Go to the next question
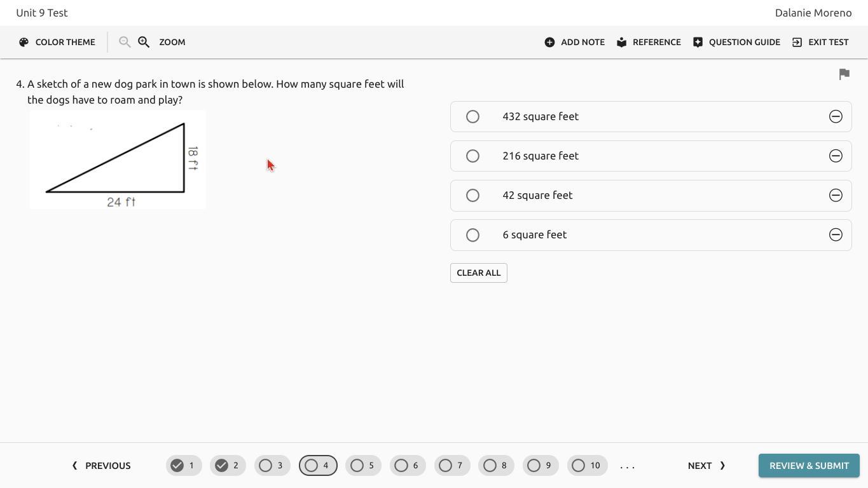The height and width of the screenshot is (488, 868). [706, 466]
